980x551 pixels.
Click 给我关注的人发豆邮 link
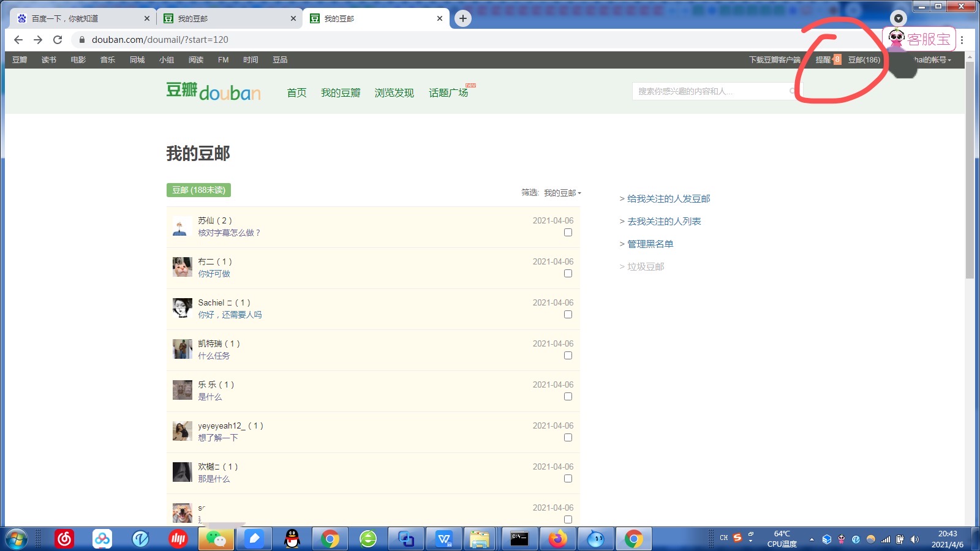click(669, 199)
